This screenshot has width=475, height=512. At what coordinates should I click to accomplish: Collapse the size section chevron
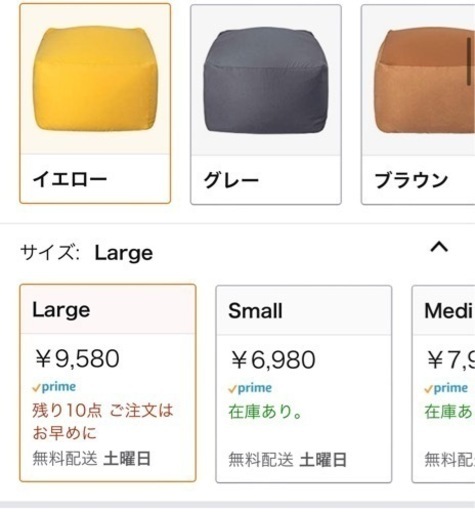pos(439,248)
